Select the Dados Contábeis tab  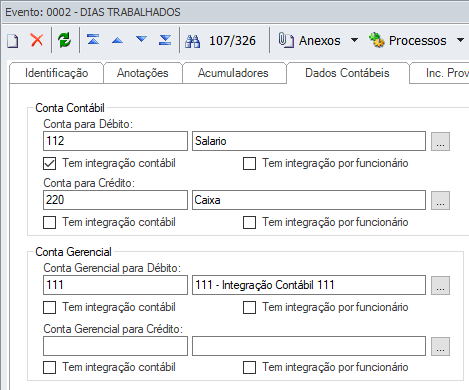pos(347,73)
